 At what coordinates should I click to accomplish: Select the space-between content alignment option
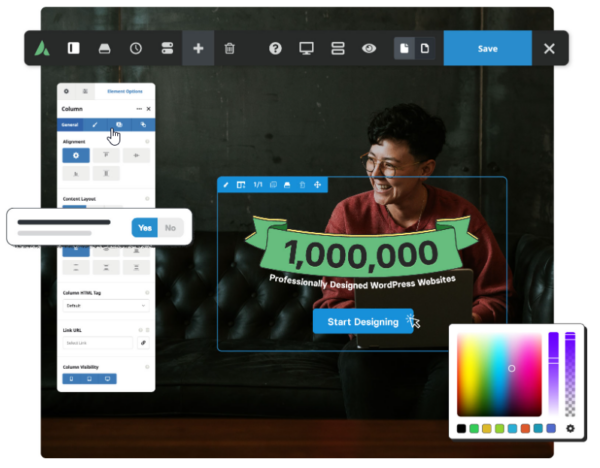pos(76,267)
